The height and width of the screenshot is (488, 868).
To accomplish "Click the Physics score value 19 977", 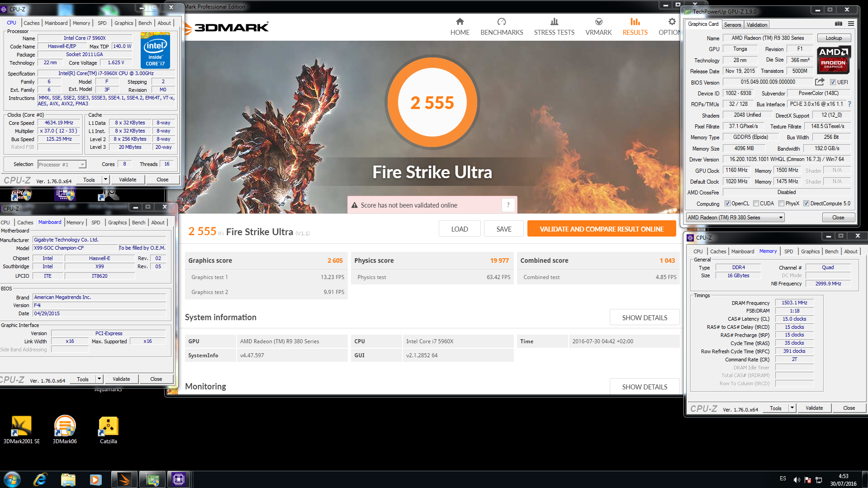I will click(x=499, y=261).
